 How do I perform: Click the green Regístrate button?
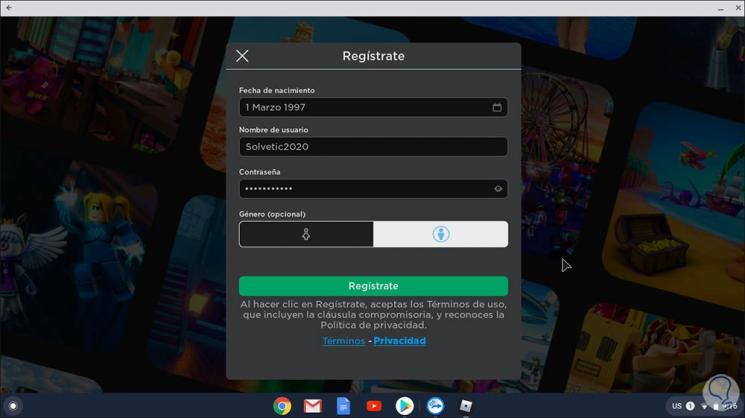[x=373, y=286]
